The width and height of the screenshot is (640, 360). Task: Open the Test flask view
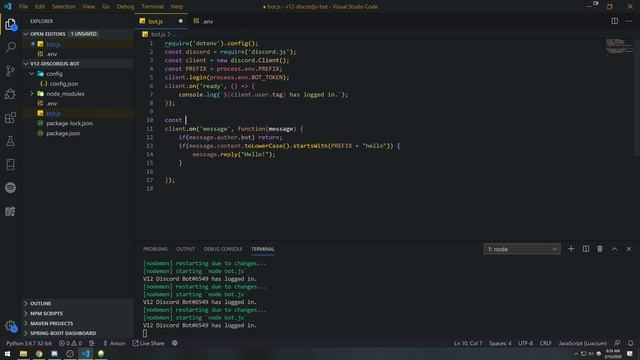point(10,141)
